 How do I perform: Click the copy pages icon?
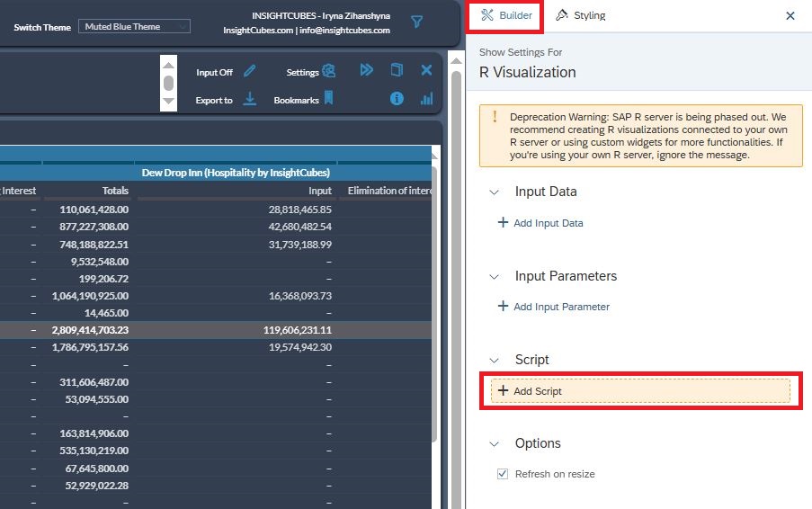tap(397, 70)
